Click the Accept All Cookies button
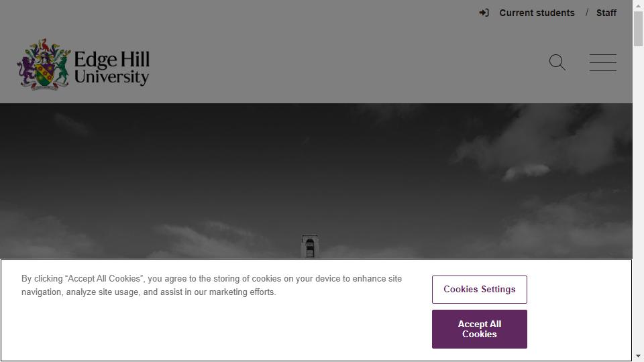This screenshot has height=362, width=644. (479, 329)
